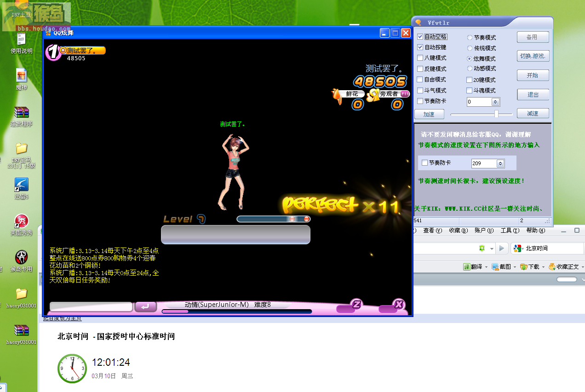Screen dimensions: 585x392
Task: Click the song progress bar in QQ炫舞
Action: click(x=236, y=311)
